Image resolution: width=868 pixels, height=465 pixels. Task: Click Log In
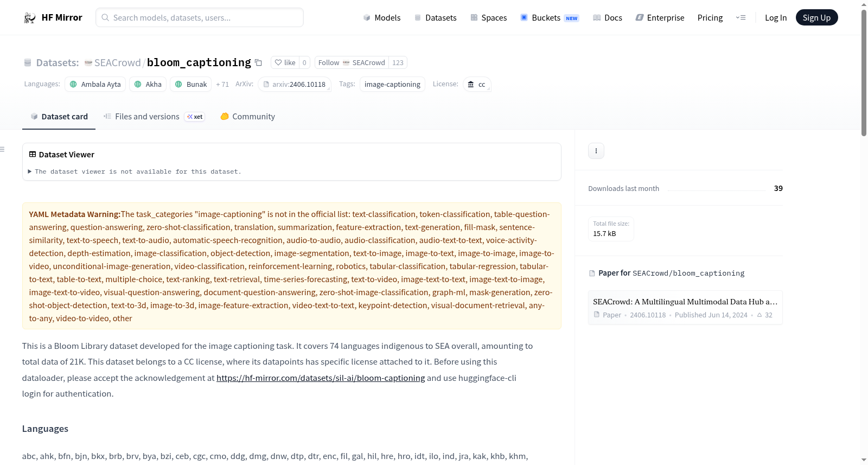coord(776,18)
